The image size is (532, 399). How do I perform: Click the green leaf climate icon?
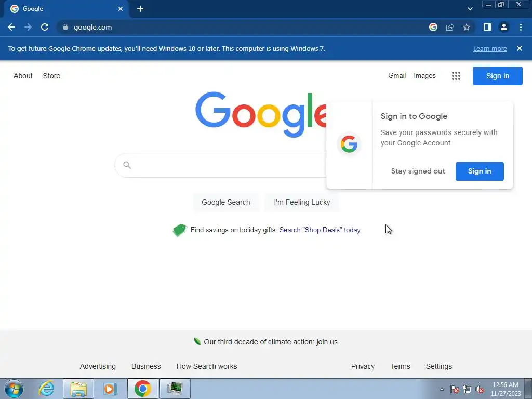[x=197, y=341]
